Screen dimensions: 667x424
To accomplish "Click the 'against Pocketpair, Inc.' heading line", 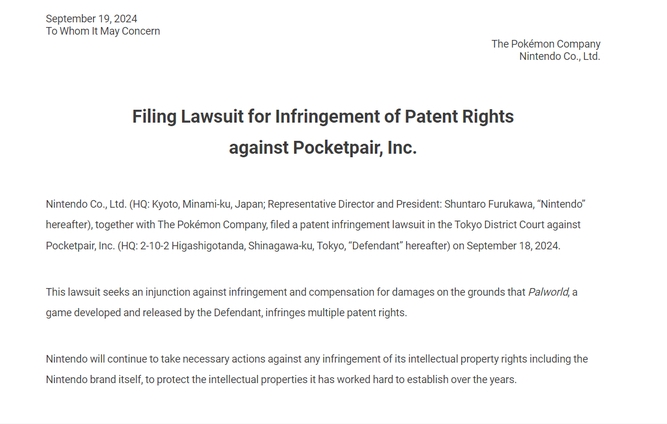I will (x=323, y=148).
